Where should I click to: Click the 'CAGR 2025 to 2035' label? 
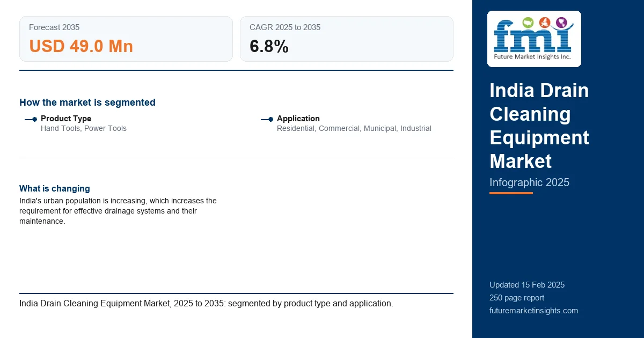285,27
